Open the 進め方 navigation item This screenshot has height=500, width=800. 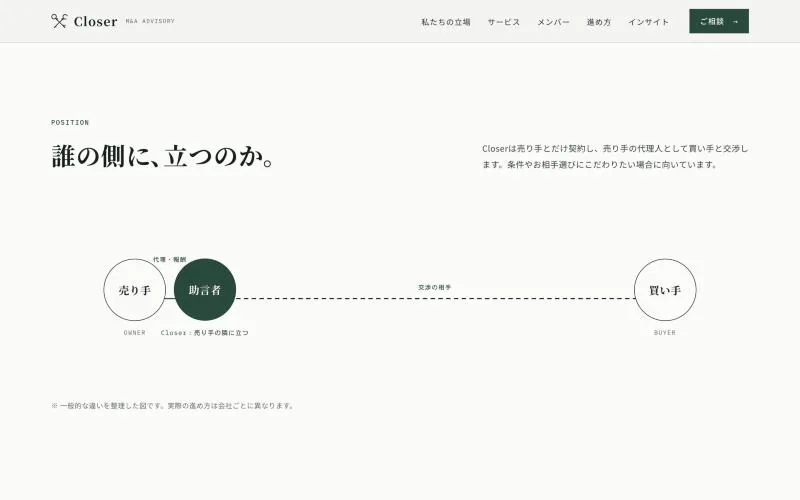point(599,22)
